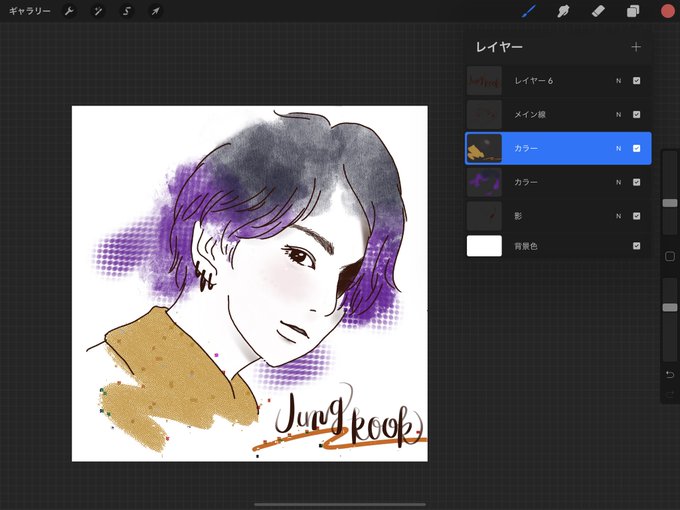Select the Eraser tool
Viewport: 680px width, 510px height.
pos(598,11)
